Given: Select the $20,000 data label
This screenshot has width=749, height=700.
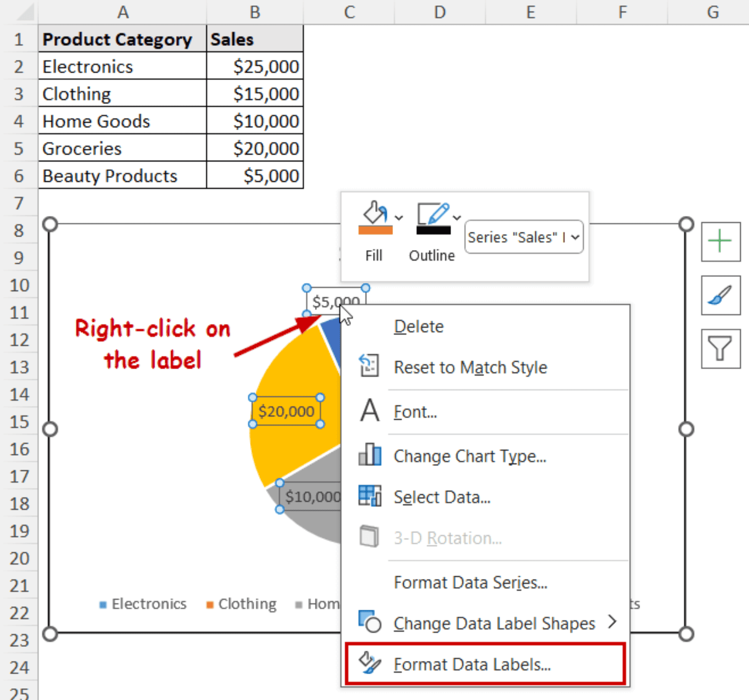Looking at the screenshot, I should click(x=285, y=411).
